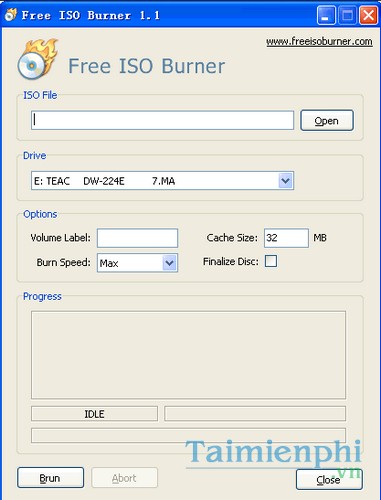Click the Cache Size field showing 32
The height and width of the screenshot is (500, 381).
tap(286, 238)
